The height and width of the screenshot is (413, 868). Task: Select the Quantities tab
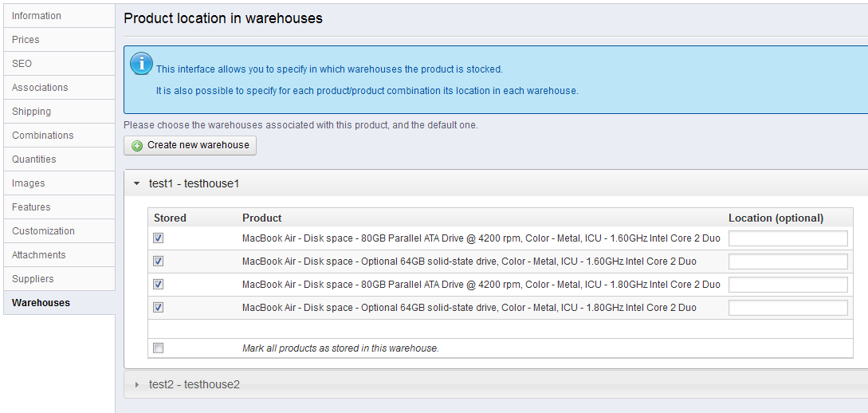coord(34,159)
